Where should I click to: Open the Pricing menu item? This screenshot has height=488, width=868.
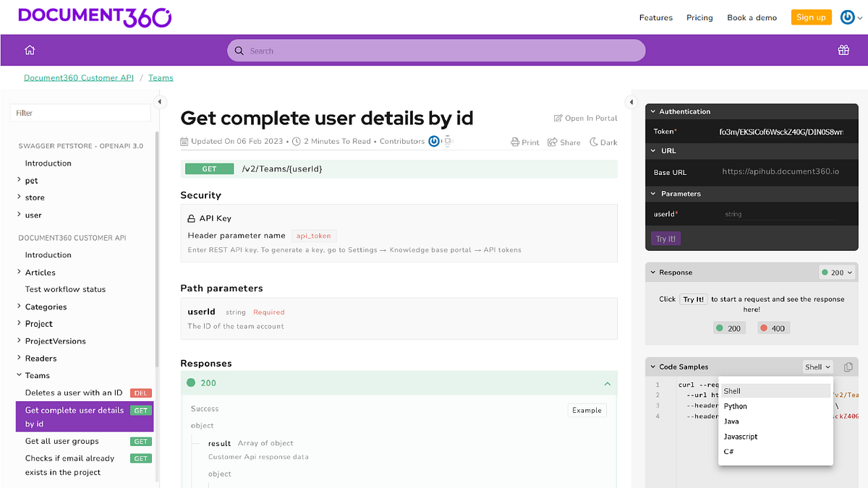click(699, 17)
